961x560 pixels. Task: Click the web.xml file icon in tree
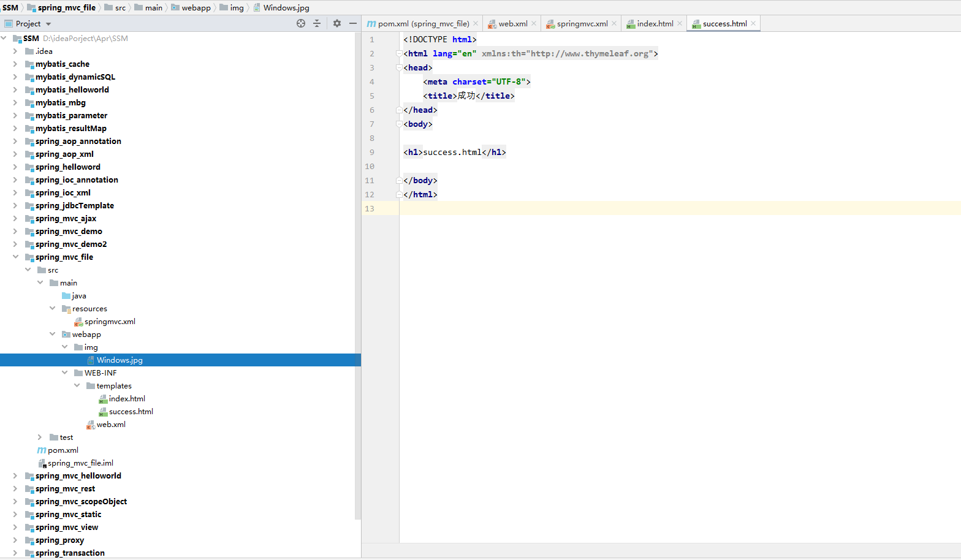tap(91, 425)
